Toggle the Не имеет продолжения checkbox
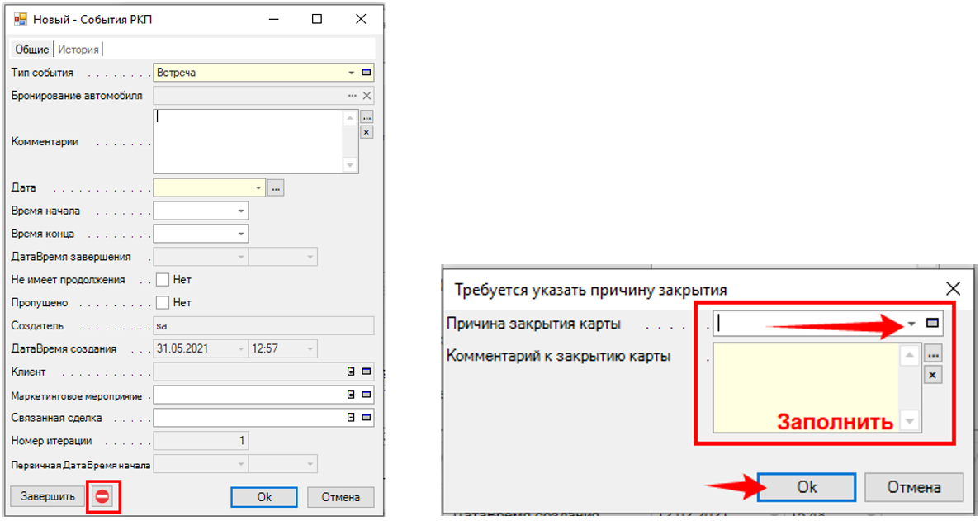 click(163, 280)
